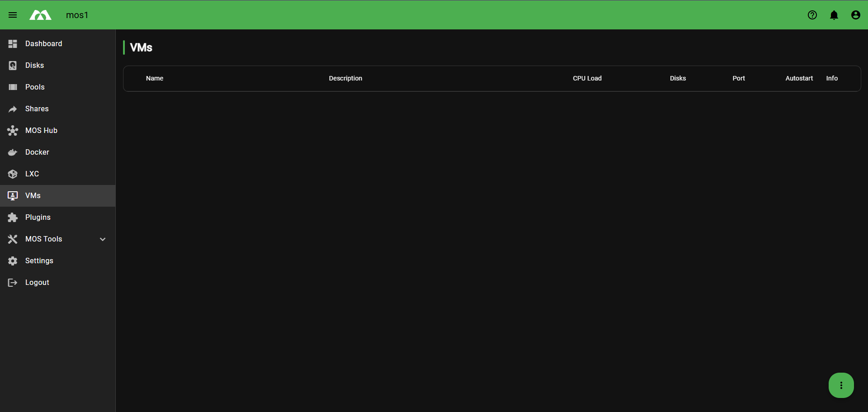Select the Pools icon in the sidebar

point(12,87)
